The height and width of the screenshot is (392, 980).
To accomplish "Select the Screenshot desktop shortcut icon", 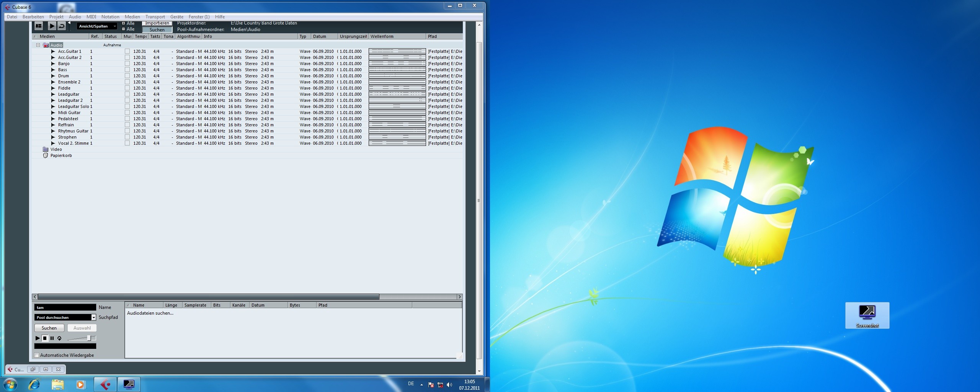I will [867, 315].
